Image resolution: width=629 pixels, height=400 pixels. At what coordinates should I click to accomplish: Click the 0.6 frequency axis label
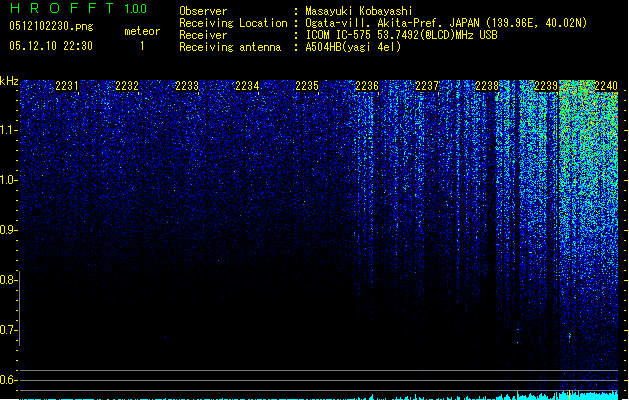(x=8, y=380)
